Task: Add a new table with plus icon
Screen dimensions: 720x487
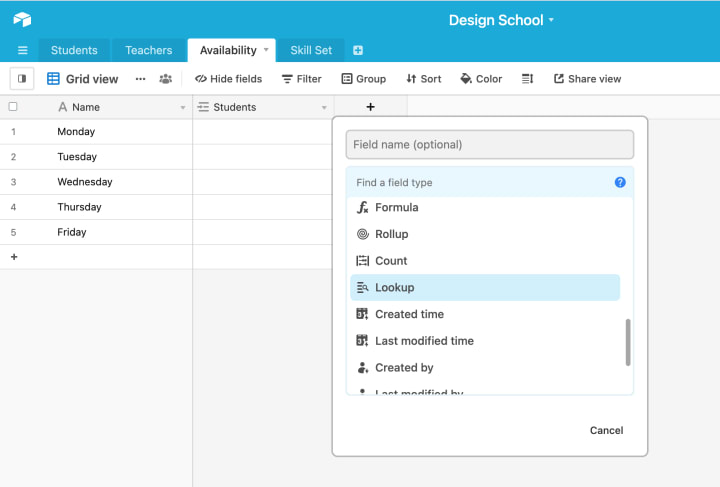Action: [358, 50]
